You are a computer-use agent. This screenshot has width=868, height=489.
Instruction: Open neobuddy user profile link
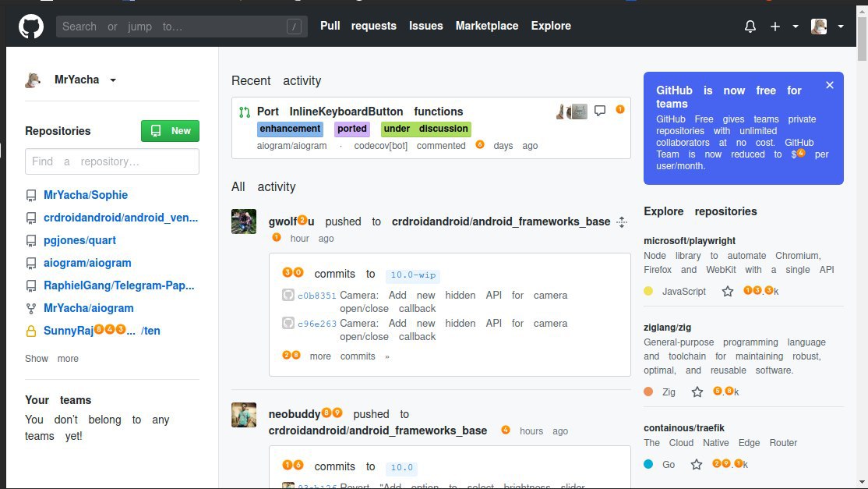click(x=305, y=414)
